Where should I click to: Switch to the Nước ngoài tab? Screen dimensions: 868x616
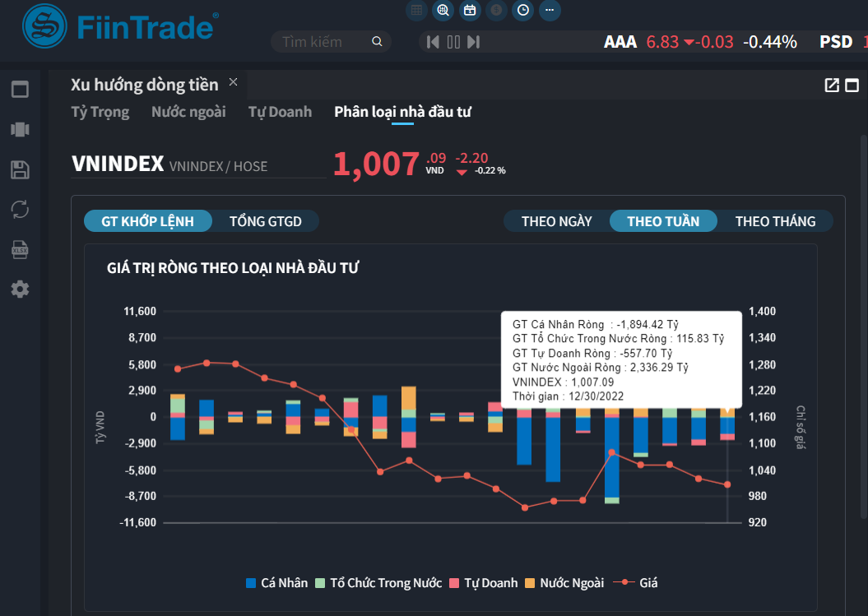[188, 112]
